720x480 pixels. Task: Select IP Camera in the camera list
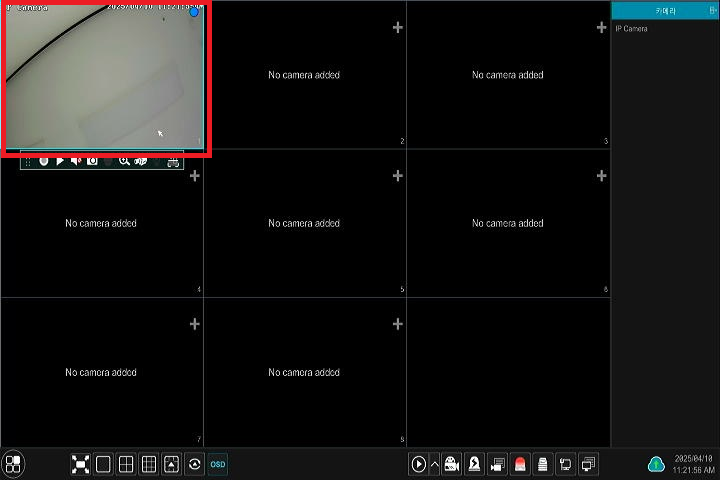tap(631, 28)
